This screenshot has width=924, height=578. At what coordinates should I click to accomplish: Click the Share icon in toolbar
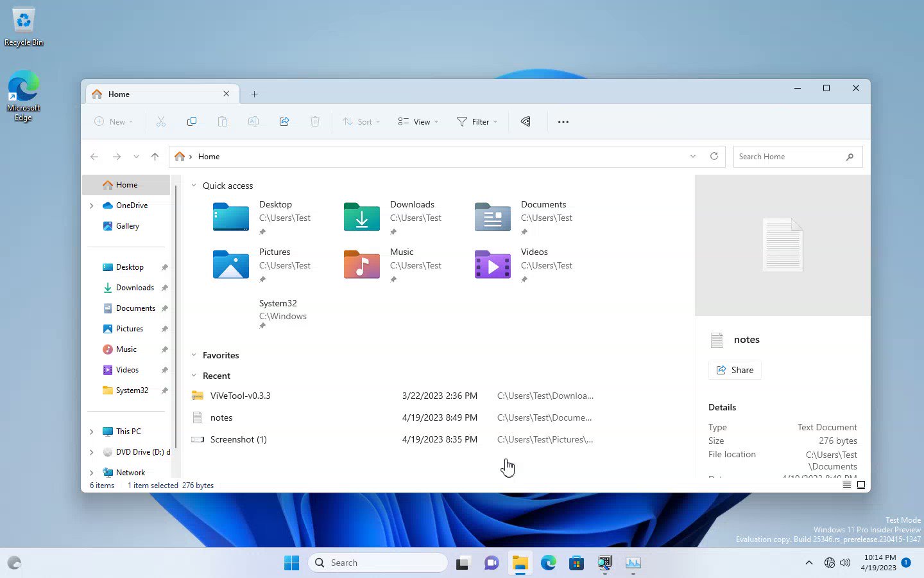[x=284, y=121]
